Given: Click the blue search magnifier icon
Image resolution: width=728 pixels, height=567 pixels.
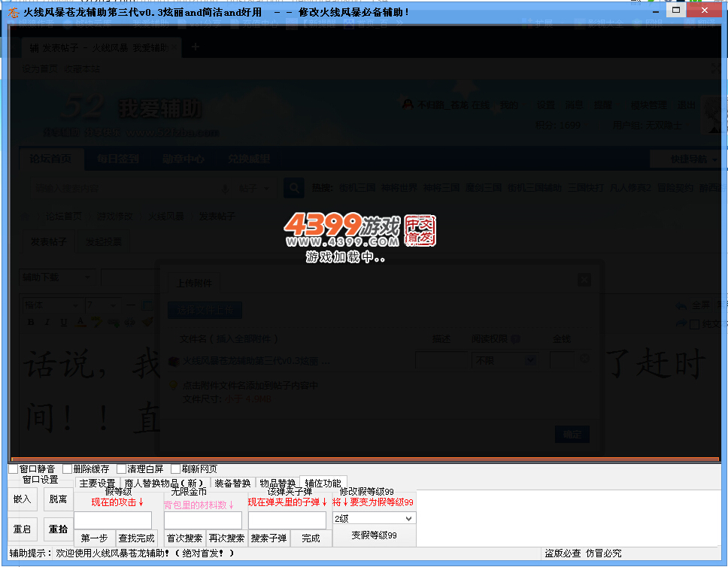Looking at the screenshot, I should [x=294, y=187].
